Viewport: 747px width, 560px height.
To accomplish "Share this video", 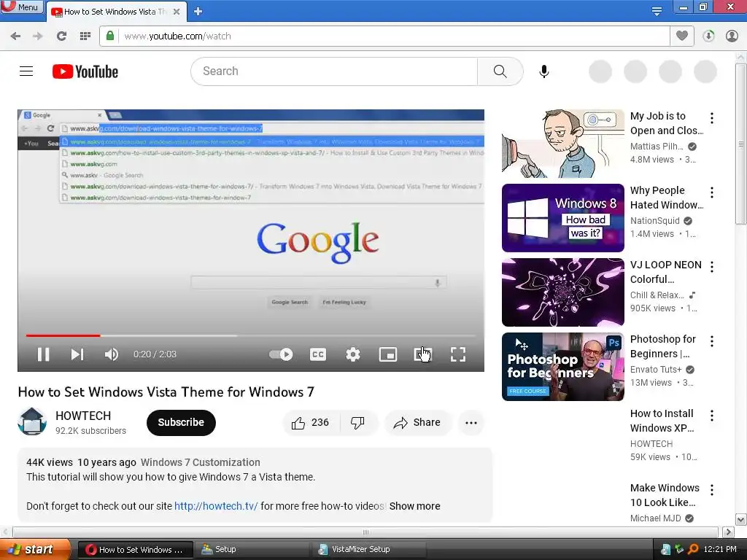I will click(417, 422).
